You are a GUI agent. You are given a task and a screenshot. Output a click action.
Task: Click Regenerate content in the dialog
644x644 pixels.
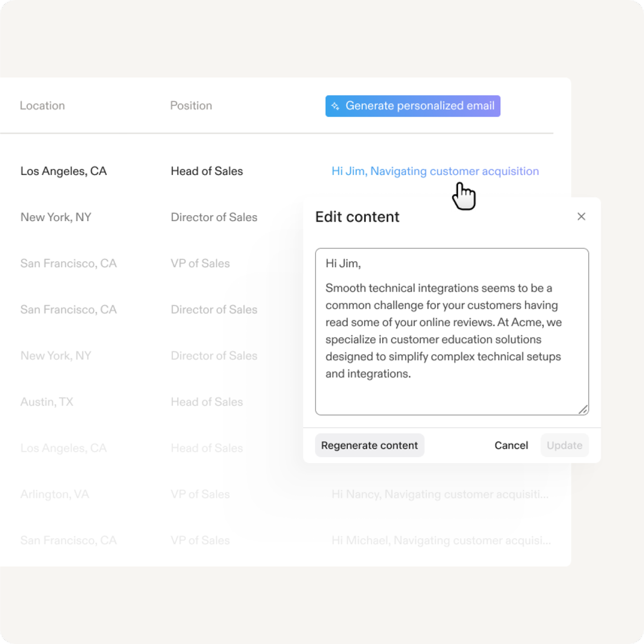click(369, 445)
